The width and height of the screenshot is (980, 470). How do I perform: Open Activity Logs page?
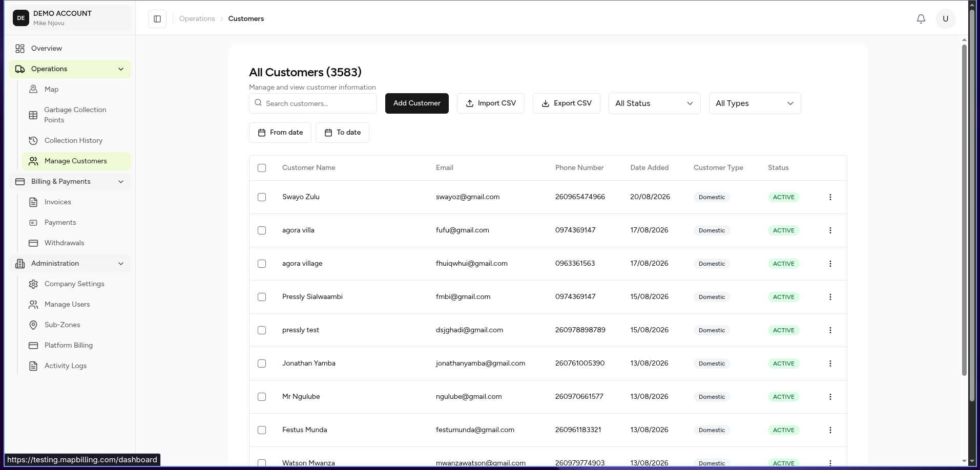(x=76, y=366)
